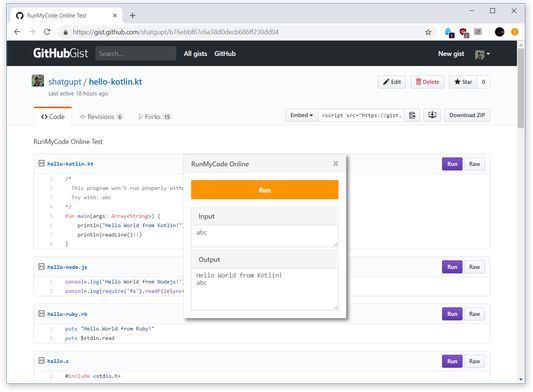This screenshot has width=533, height=392.
Task: Download the gist as ZIP
Action: coord(467,115)
